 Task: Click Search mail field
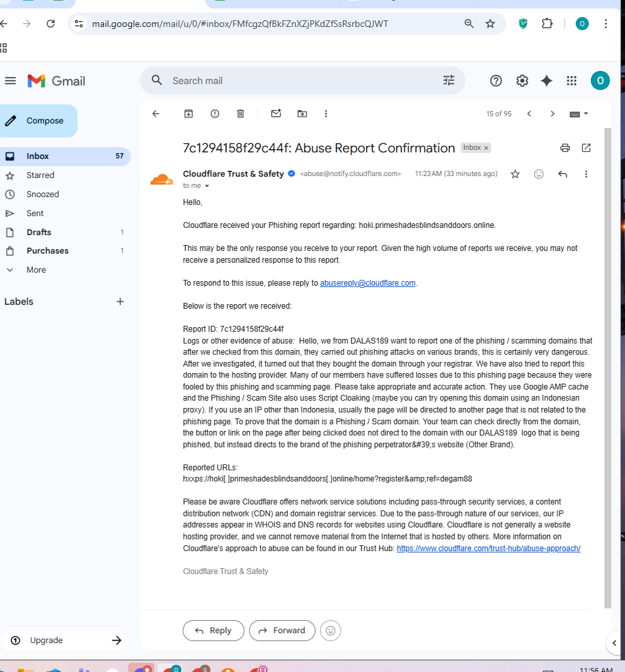point(302,81)
